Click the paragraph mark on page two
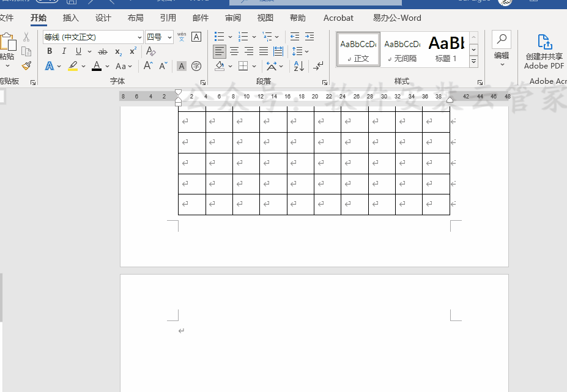The image size is (567, 392). click(x=181, y=330)
